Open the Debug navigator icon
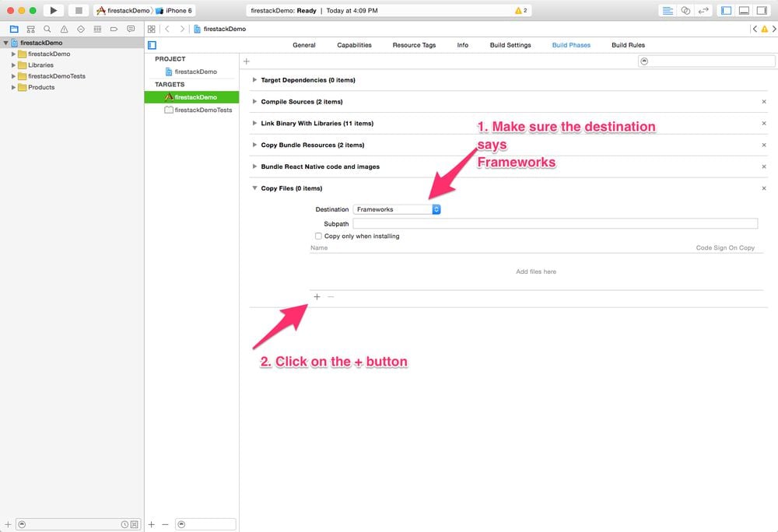This screenshot has width=778, height=532. coord(97,30)
